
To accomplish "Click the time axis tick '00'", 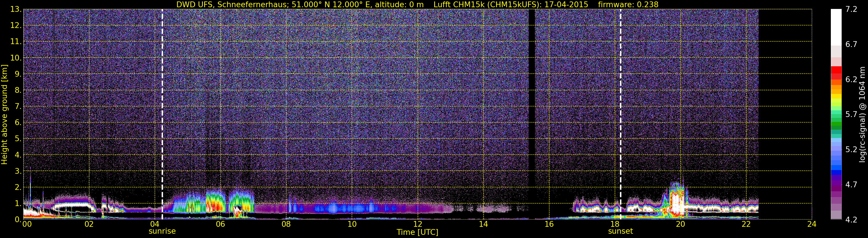I will point(27,224).
